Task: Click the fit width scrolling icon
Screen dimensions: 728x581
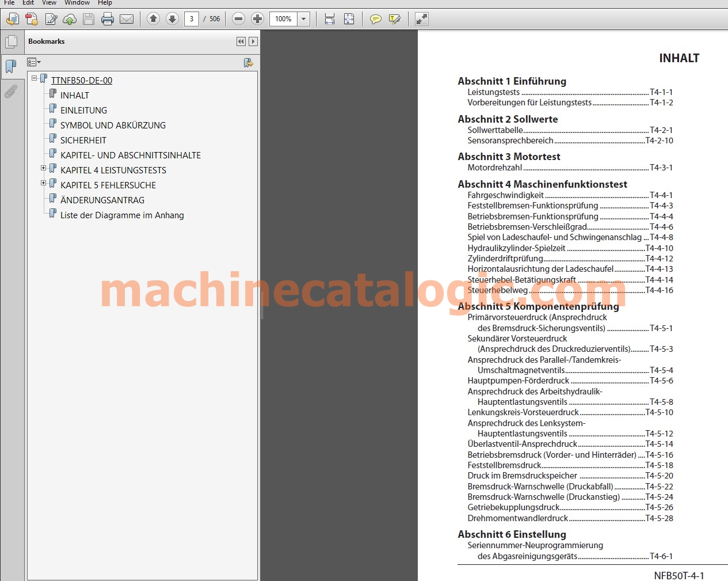Action: pyautogui.click(x=330, y=19)
